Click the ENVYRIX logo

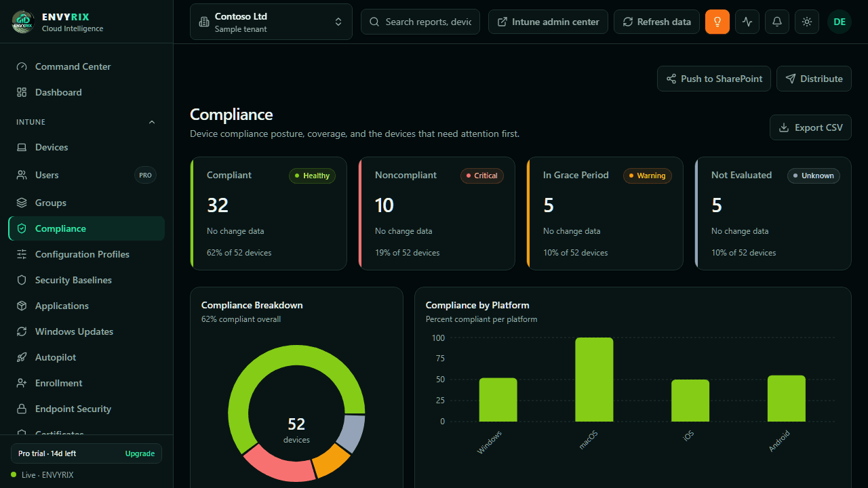click(23, 22)
